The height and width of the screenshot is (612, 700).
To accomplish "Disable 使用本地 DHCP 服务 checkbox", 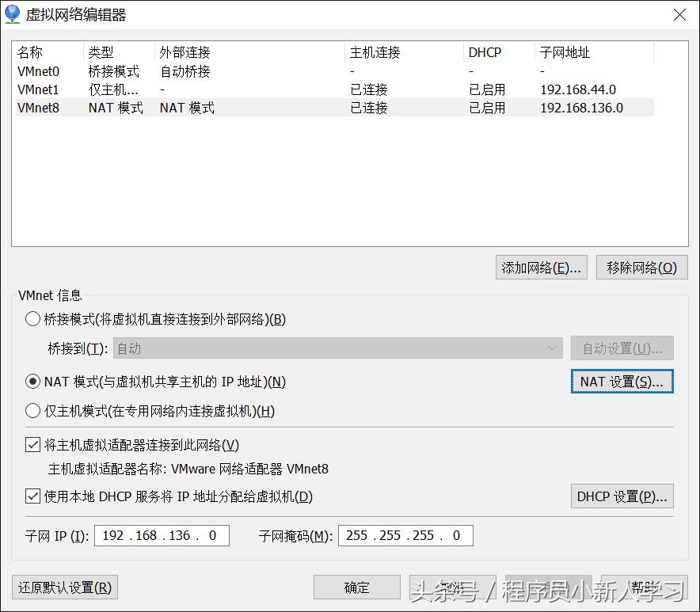I will pos(32,496).
